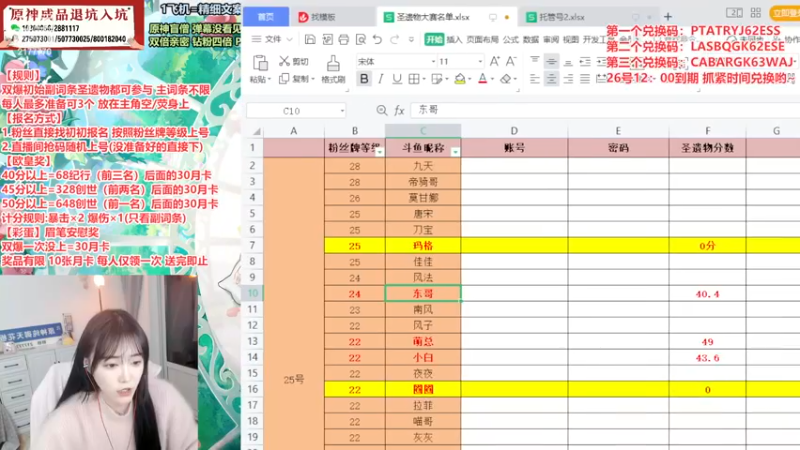Open the 页面布局 ribbon tab
Image resolution: width=800 pixels, height=450 pixels.
point(482,39)
